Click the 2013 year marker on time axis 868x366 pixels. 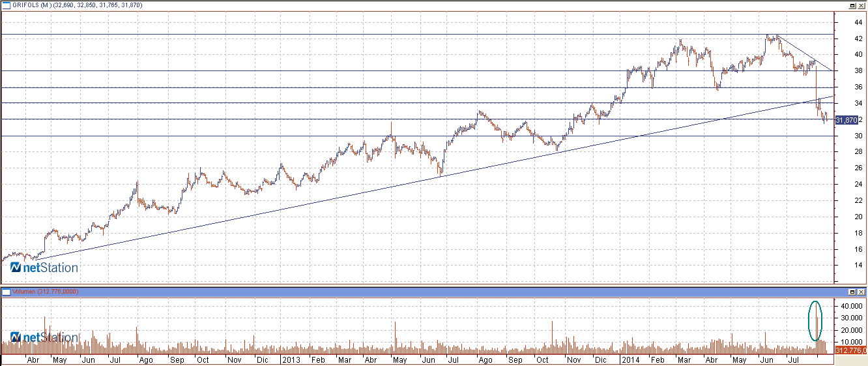coord(290,359)
